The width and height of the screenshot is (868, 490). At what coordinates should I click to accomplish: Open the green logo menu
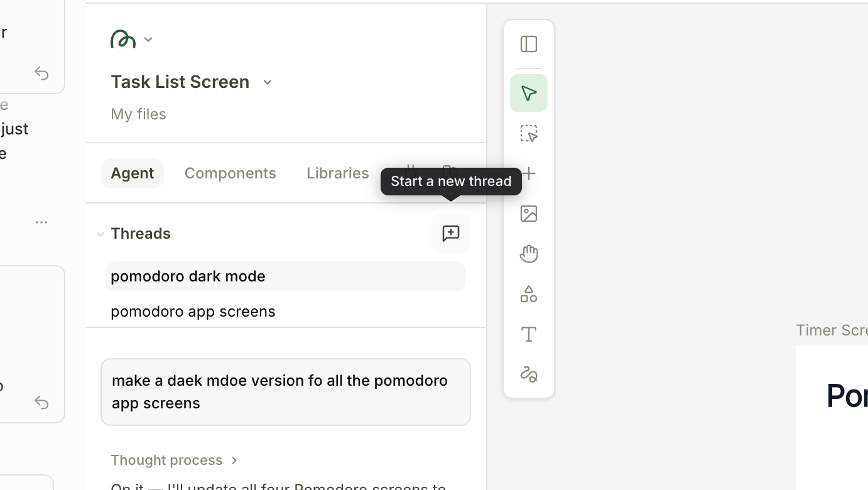131,39
